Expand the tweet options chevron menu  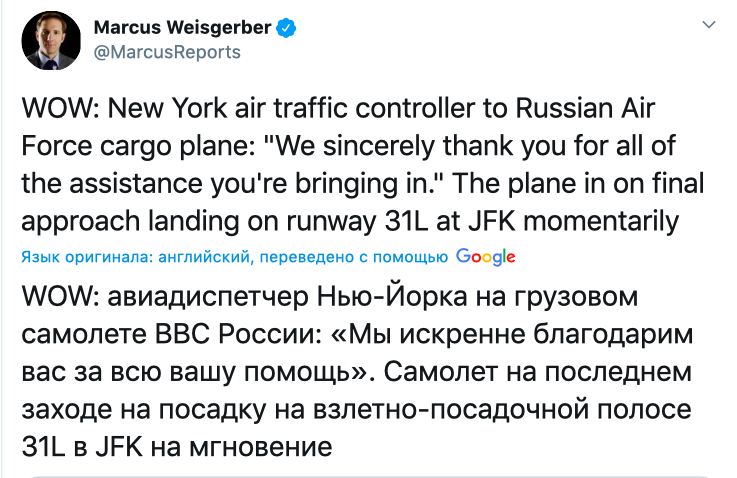tap(710, 24)
